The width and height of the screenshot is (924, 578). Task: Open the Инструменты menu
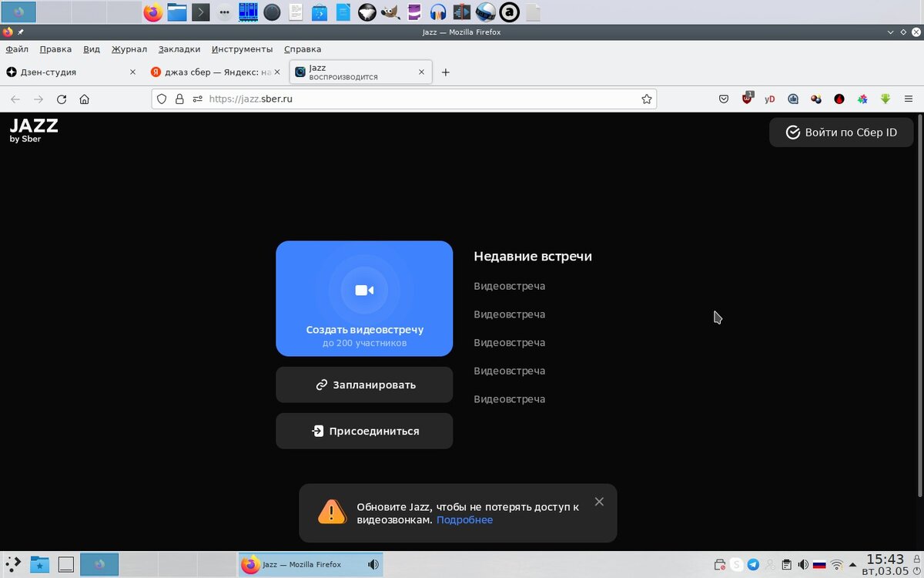(x=242, y=49)
